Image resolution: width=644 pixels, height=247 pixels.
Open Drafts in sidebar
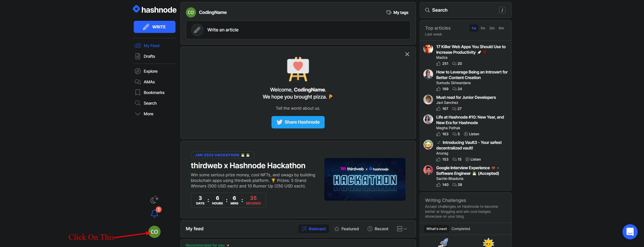click(145, 56)
